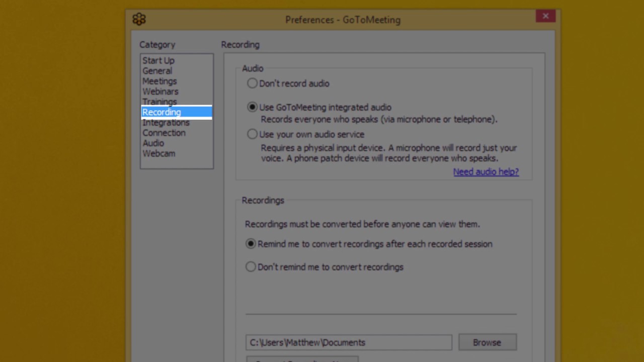The image size is (644, 362).
Task: Close the Preferences window
Action: [x=545, y=16]
